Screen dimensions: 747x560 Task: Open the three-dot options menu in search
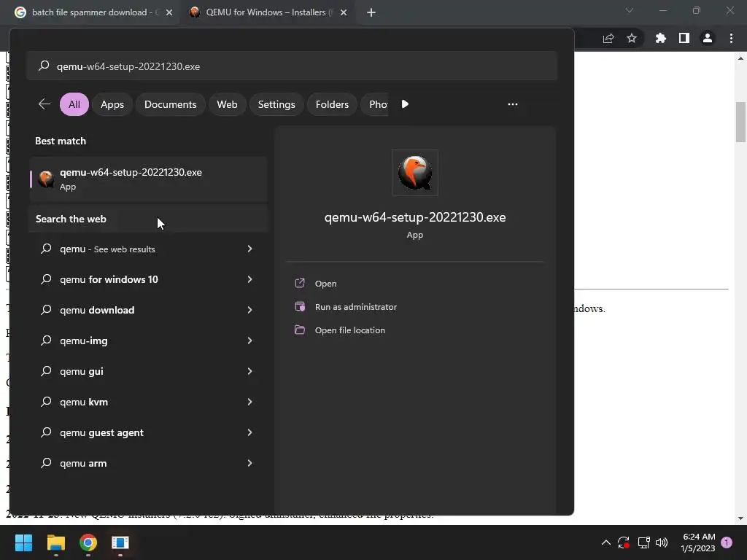click(513, 104)
